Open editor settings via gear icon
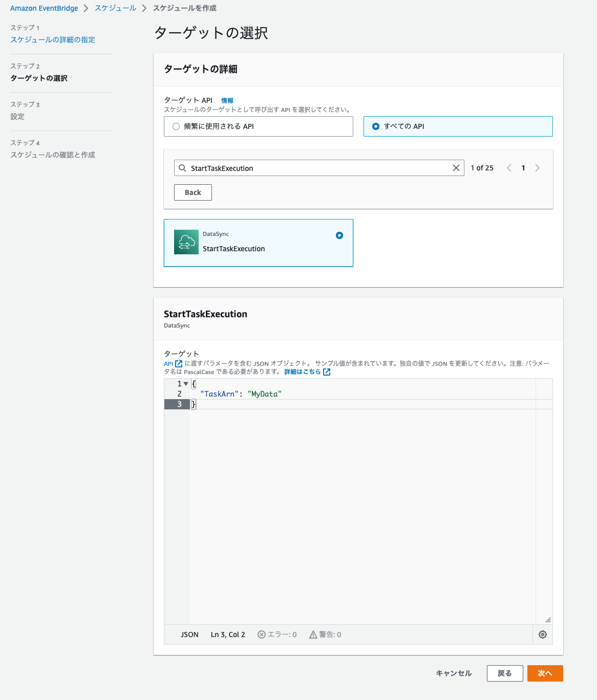This screenshot has height=700, width=597. (543, 635)
